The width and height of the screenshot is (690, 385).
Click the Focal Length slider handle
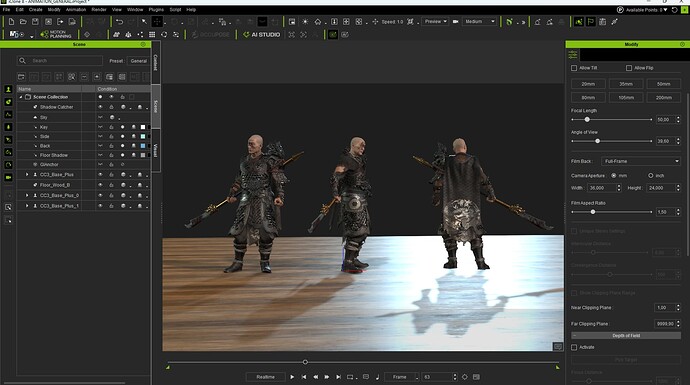587,120
